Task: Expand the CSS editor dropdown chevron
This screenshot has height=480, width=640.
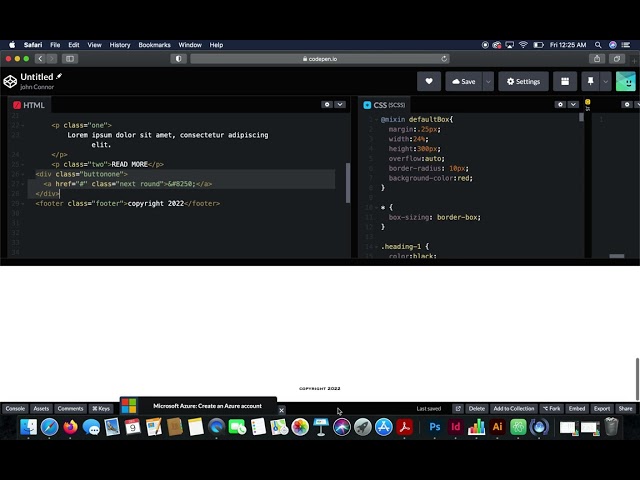Action: (x=573, y=104)
